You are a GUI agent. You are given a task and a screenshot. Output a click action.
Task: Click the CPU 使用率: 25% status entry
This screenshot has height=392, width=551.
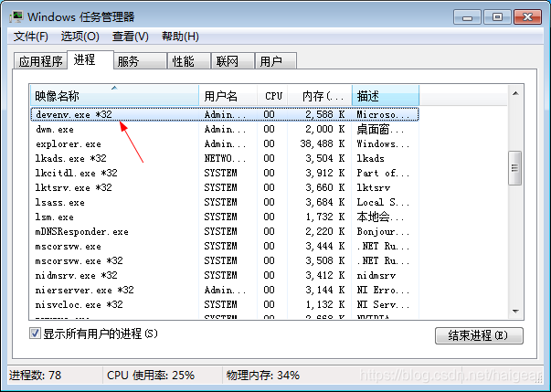[x=151, y=376]
